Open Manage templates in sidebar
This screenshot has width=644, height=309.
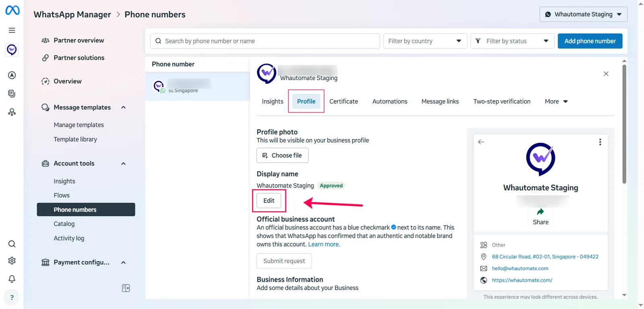(79, 125)
